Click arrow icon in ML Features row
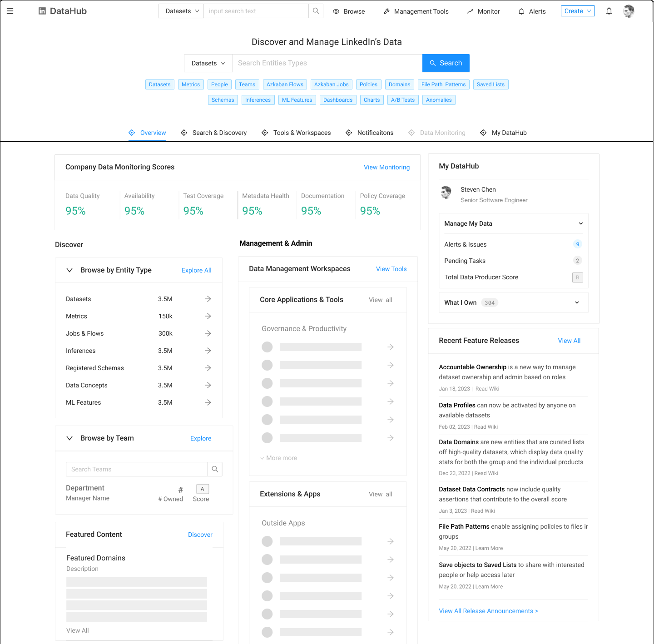654x644 pixels. coord(208,402)
